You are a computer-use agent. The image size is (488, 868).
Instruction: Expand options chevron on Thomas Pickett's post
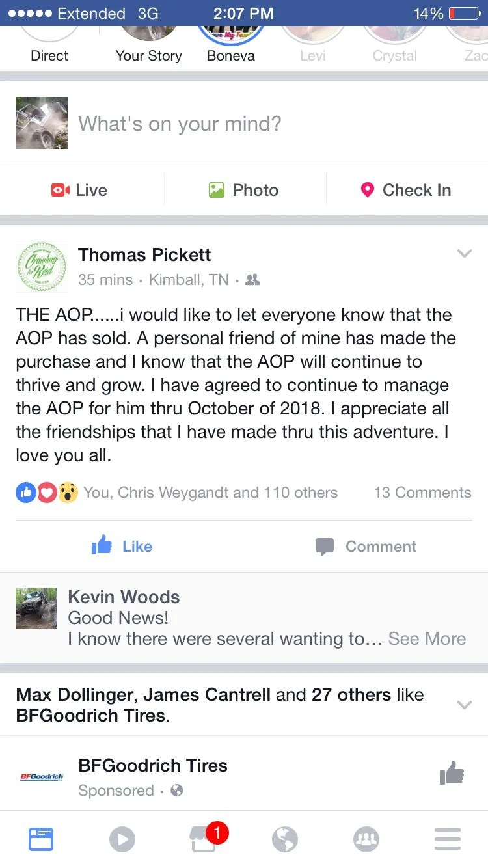tap(464, 254)
